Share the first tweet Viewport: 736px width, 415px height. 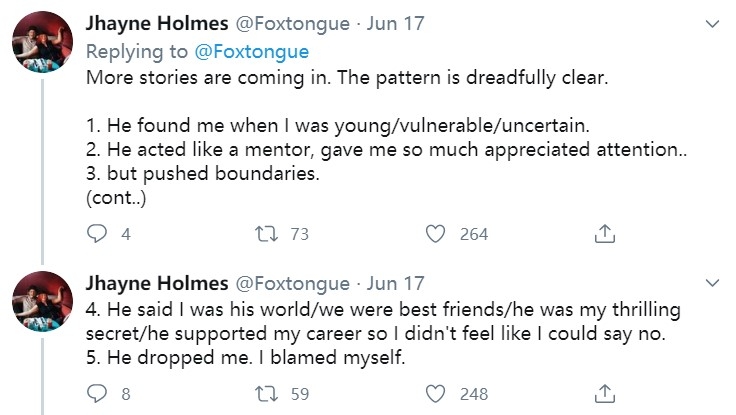603,234
